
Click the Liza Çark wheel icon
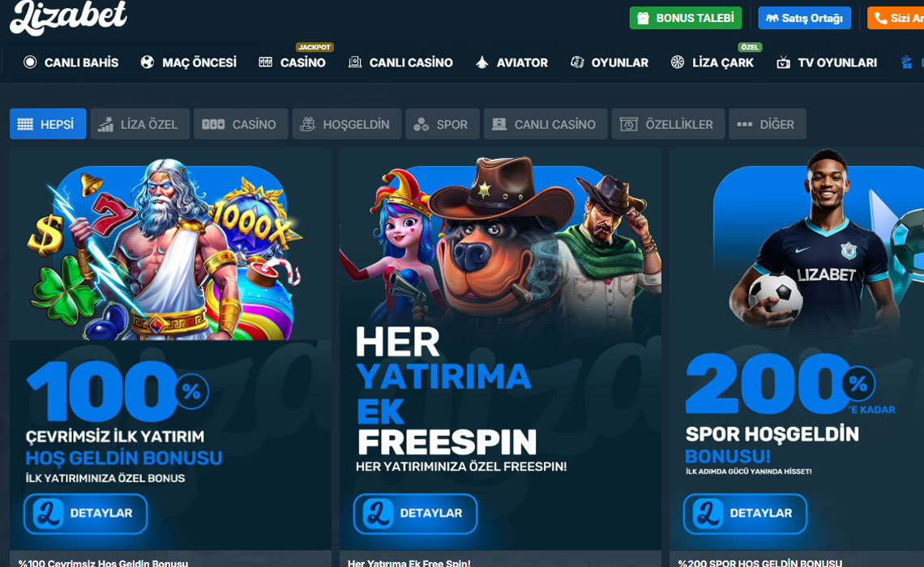[x=678, y=62]
